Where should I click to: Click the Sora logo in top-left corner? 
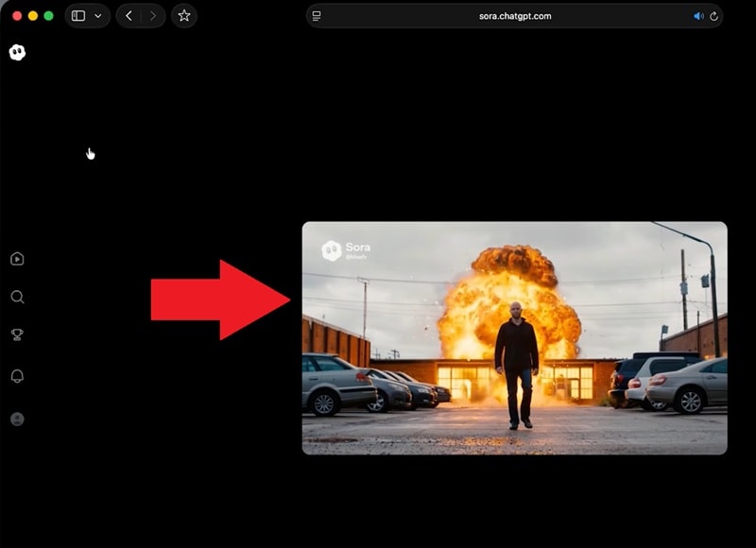[17, 52]
